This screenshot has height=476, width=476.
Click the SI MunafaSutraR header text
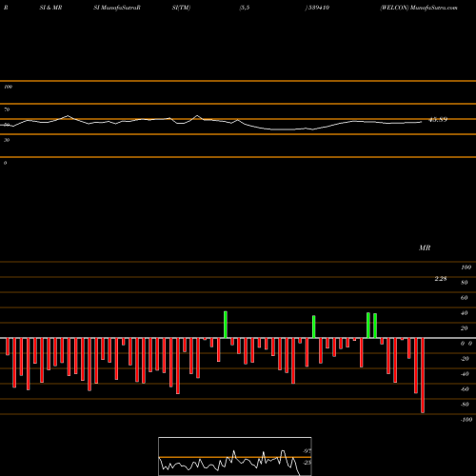117,8
